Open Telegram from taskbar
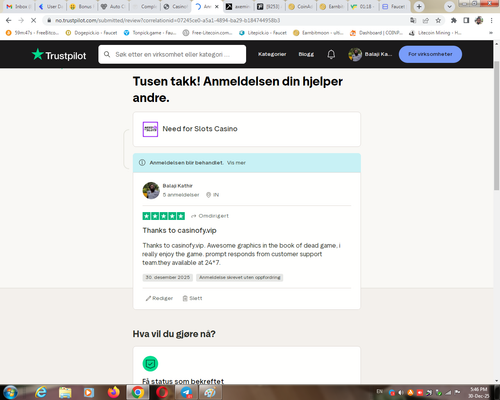 point(186,392)
